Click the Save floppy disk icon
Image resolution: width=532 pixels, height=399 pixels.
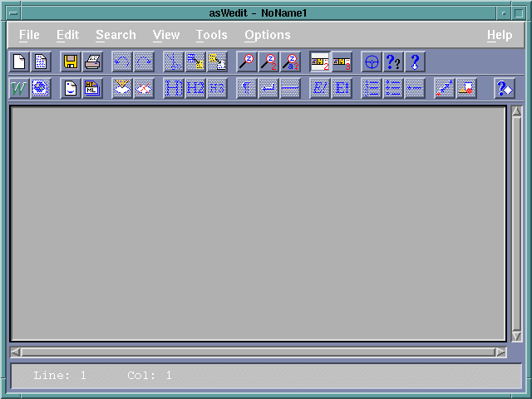(71, 62)
